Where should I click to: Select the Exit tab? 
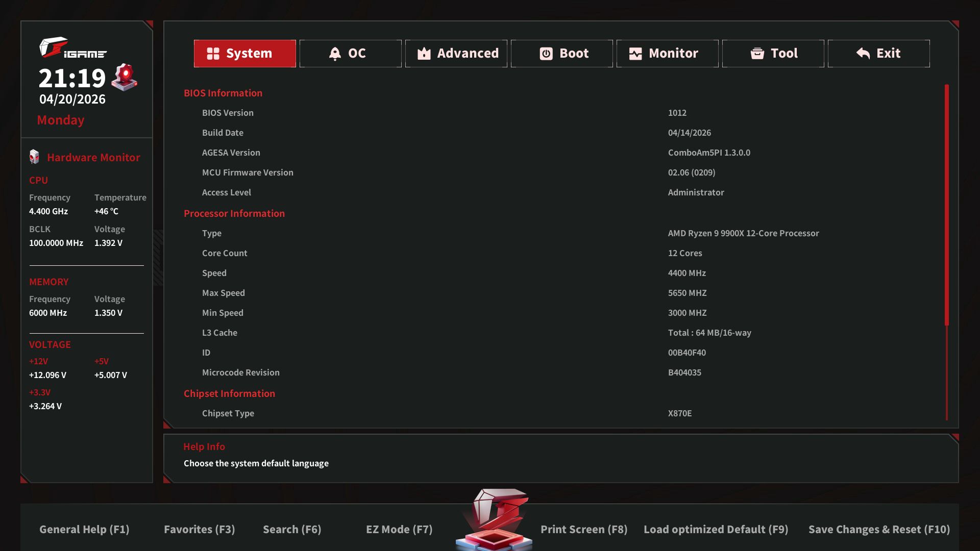[x=879, y=54]
